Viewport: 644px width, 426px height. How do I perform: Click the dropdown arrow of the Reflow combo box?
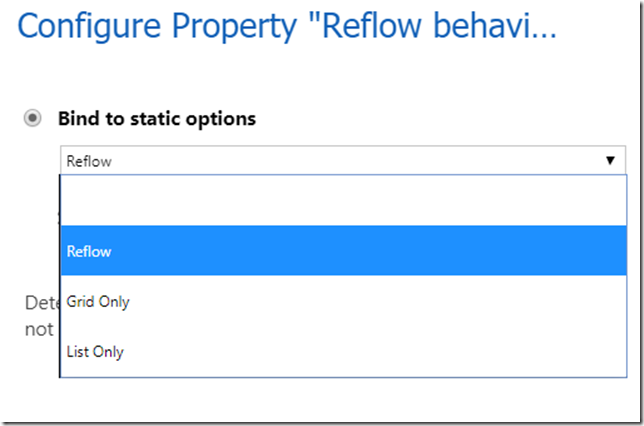pyautogui.click(x=610, y=160)
